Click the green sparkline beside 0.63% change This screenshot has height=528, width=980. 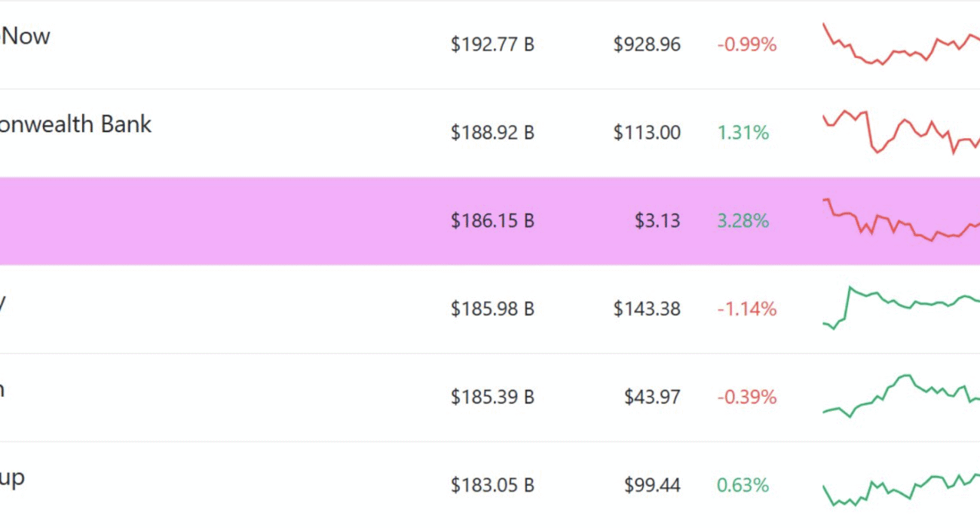pos(901,489)
